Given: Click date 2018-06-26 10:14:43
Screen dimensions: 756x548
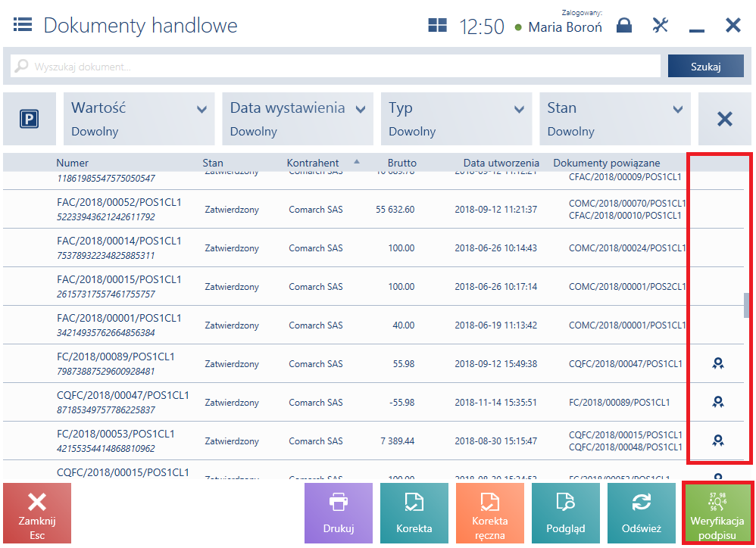Looking at the screenshot, I should pyautogui.click(x=495, y=248).
